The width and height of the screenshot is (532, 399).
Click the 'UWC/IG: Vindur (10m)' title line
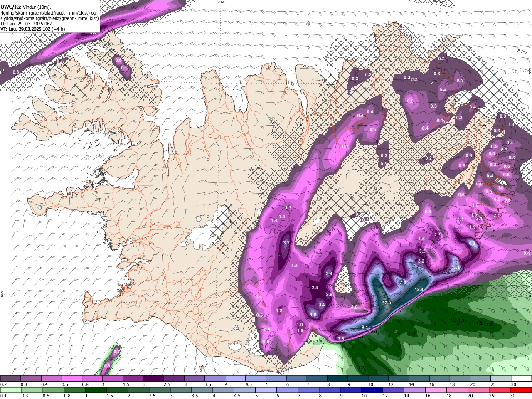click(x=26, y=7)
